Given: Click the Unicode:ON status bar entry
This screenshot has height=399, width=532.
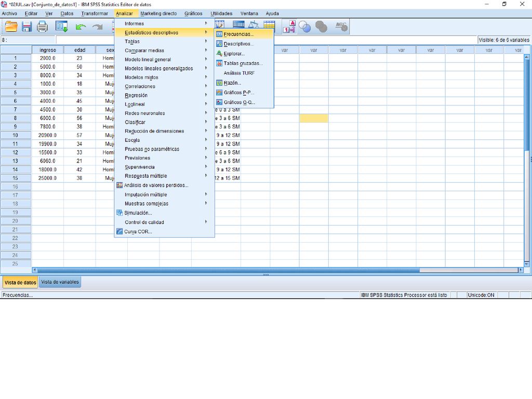Looking at the screenshot, I should (481, 295).
